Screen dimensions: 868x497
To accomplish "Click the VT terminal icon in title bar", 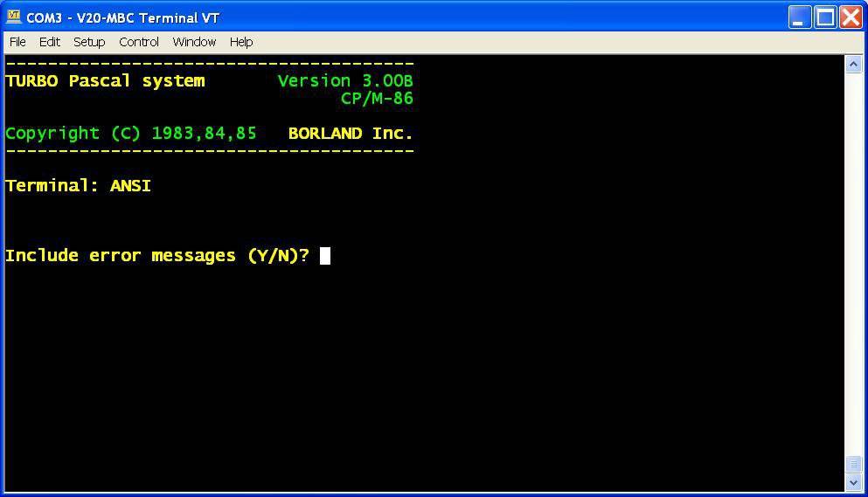I will click(x=14, y=17).
